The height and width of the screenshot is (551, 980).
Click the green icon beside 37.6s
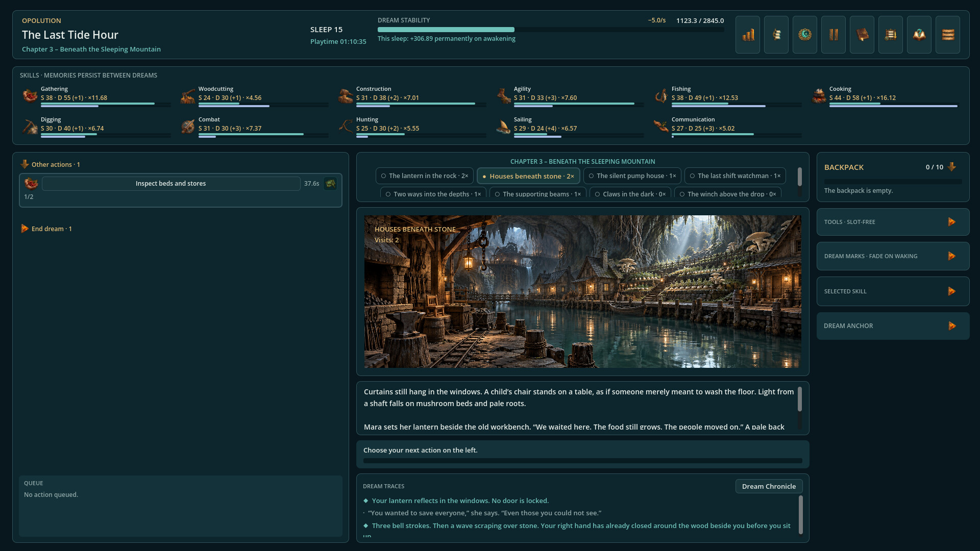pyautogui.click(x=330, y=184)
